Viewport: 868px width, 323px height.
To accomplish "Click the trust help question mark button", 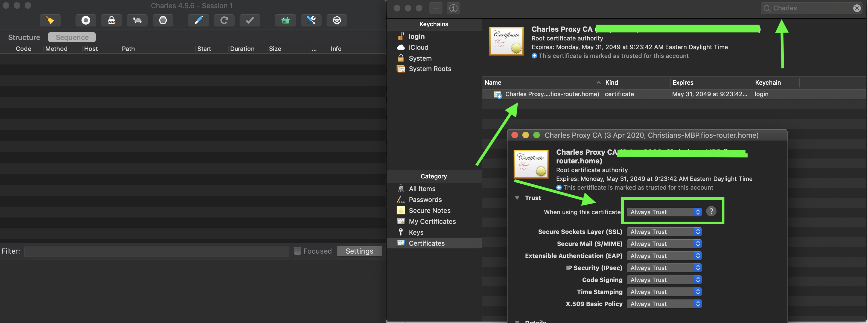I will point(711,212).
